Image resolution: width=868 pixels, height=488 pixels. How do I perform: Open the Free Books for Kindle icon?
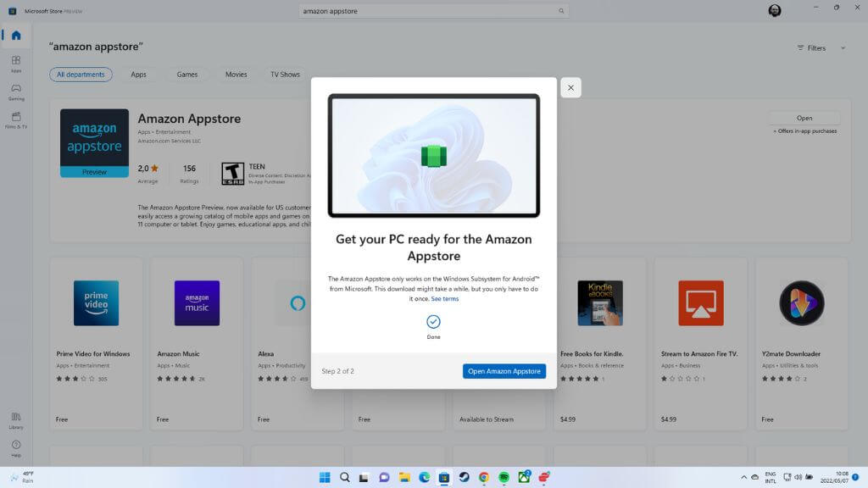point(600,302)
